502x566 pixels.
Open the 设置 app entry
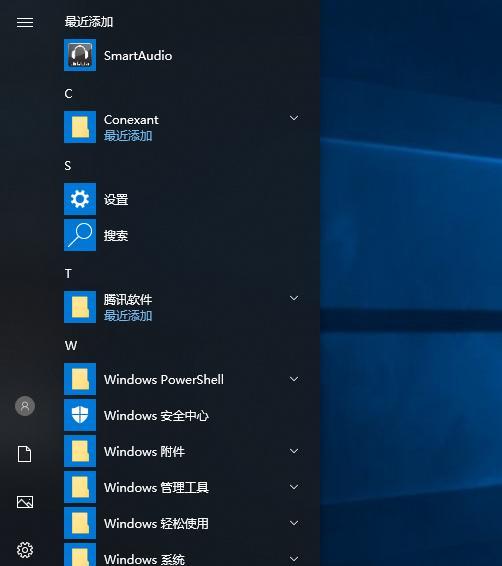[x=184, y=199]
